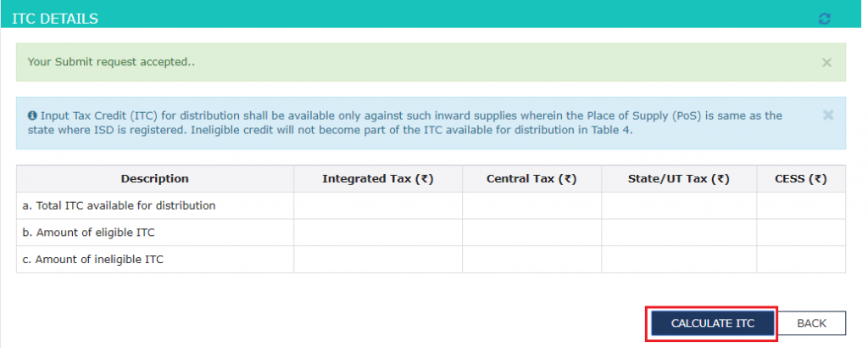The height and width of the screenshot is (348, 868).
Task: Select row 'b. Amount of eligible ITC'
Action: (431, 233)
